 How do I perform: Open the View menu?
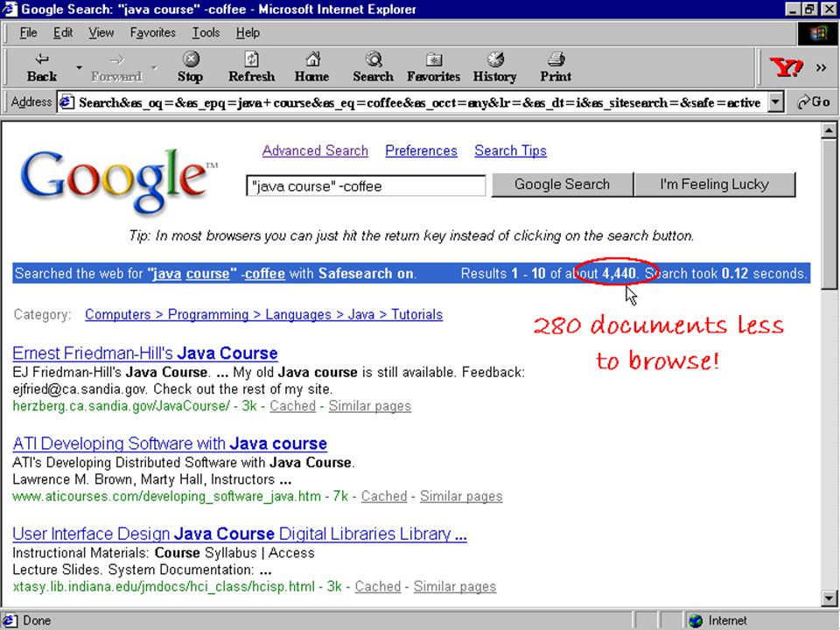pyautogui.click(x=101, y=32)
